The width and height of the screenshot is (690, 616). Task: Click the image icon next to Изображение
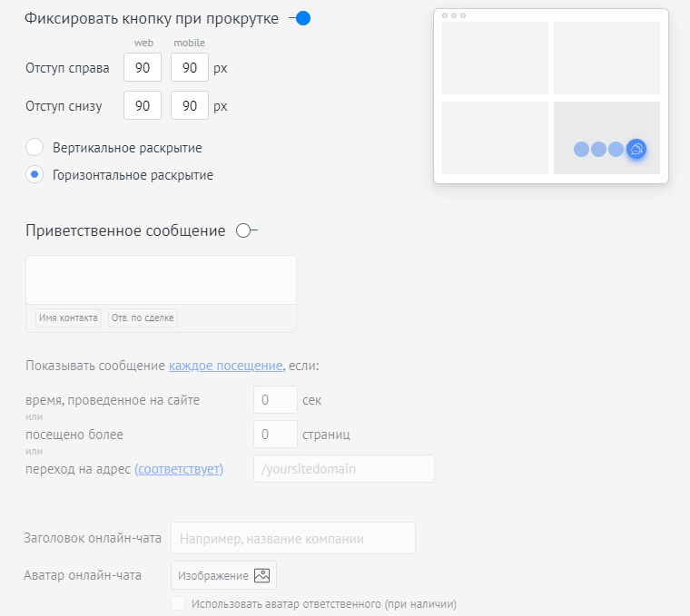pyautogui.click(x=262, y=575)
